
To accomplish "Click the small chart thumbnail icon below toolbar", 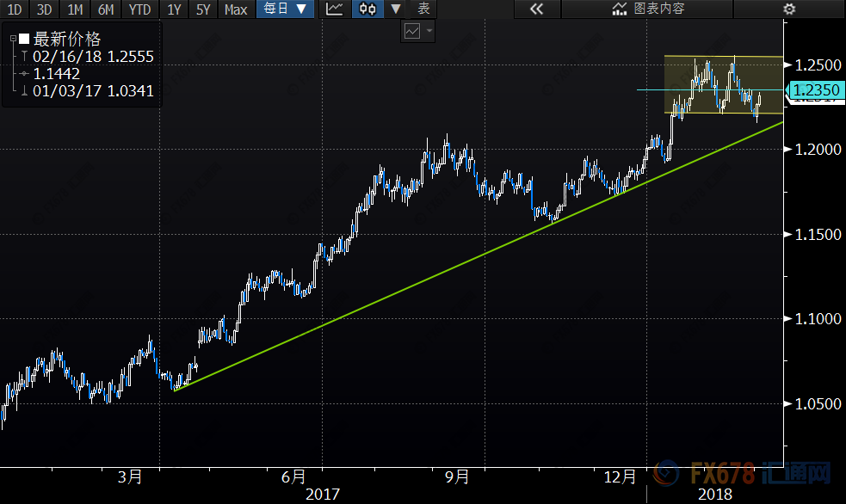I will click(412, 31).
